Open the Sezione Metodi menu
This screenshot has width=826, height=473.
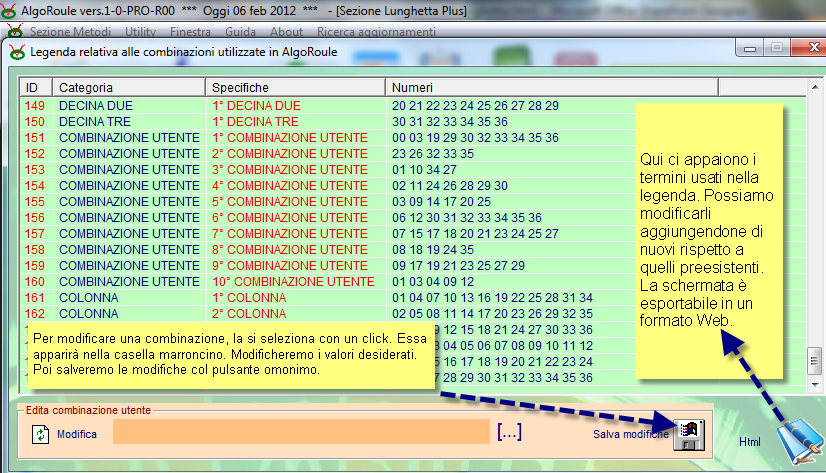[x=70, y=32]
